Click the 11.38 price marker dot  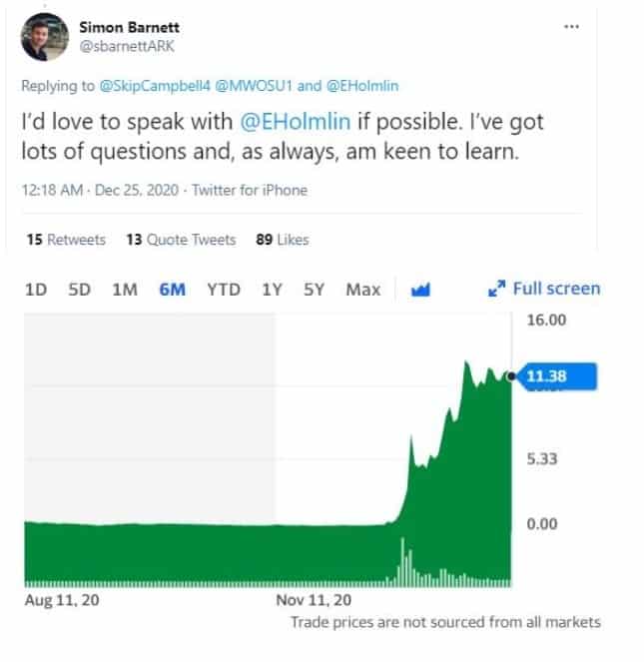tap(511, 376)
